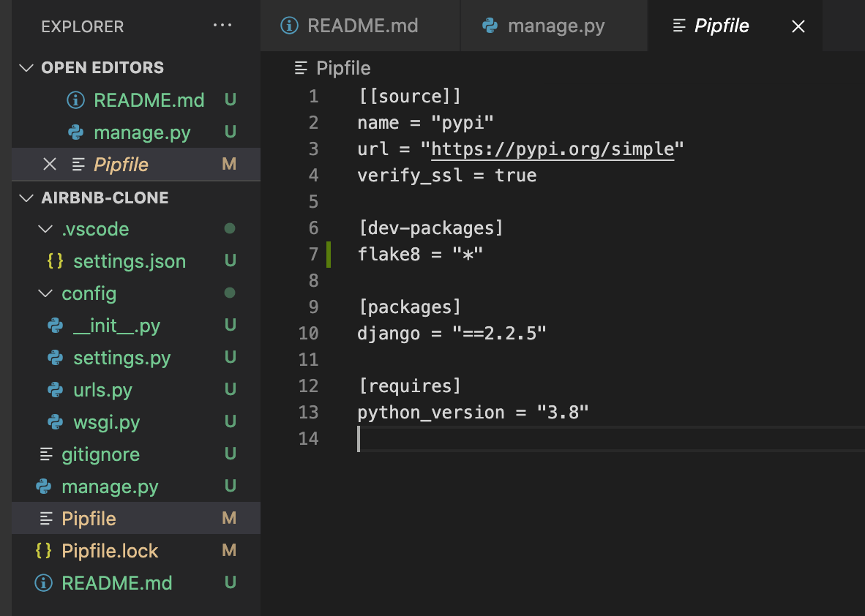Viewport: 865px width, 616px height.
Task: Click the [[source]] section header text
Action: tap(409, 97)
